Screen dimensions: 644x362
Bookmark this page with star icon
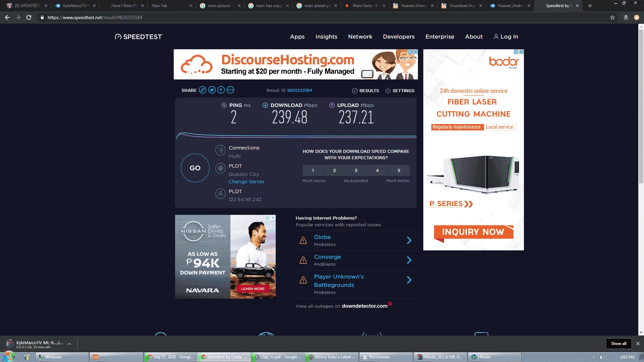(612, 17)
